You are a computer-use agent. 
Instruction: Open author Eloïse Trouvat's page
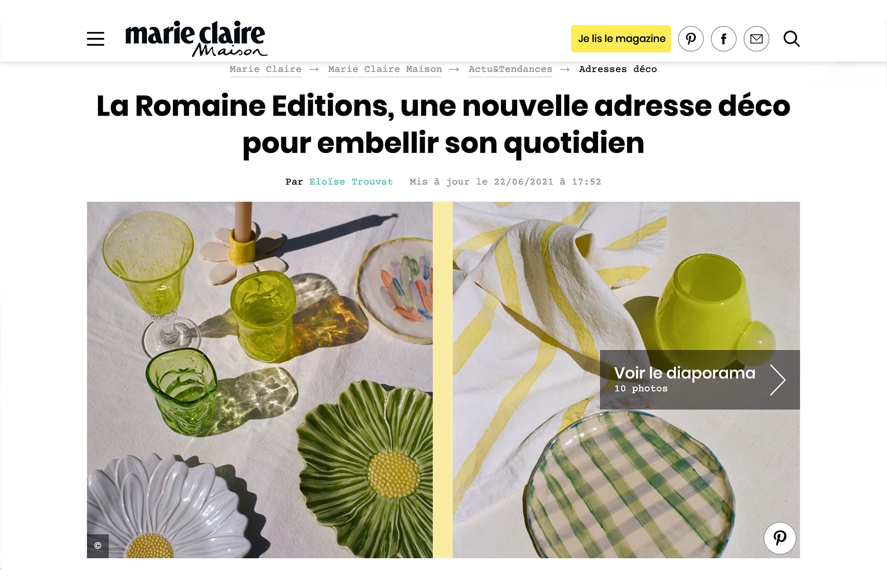coord(351,181)
